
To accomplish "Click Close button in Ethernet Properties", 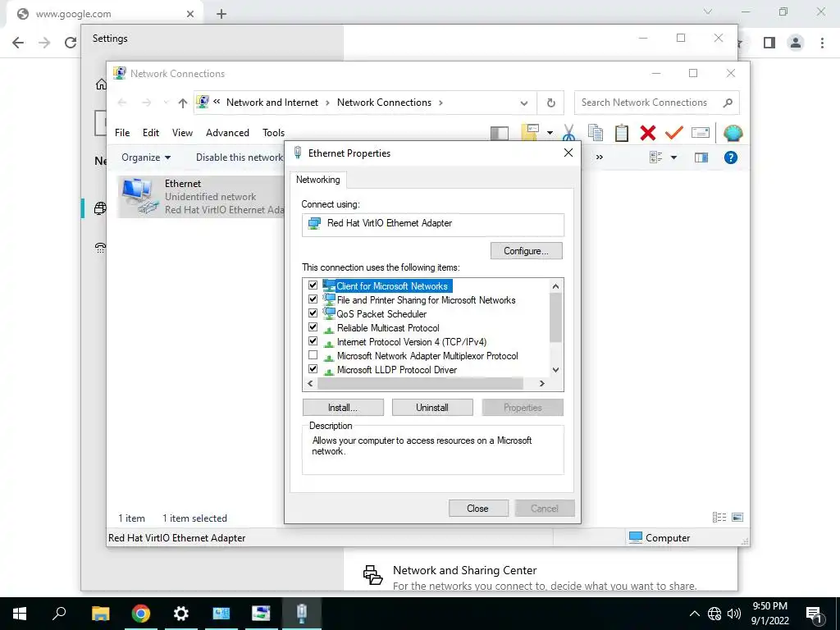I will [x=477, y=509].
